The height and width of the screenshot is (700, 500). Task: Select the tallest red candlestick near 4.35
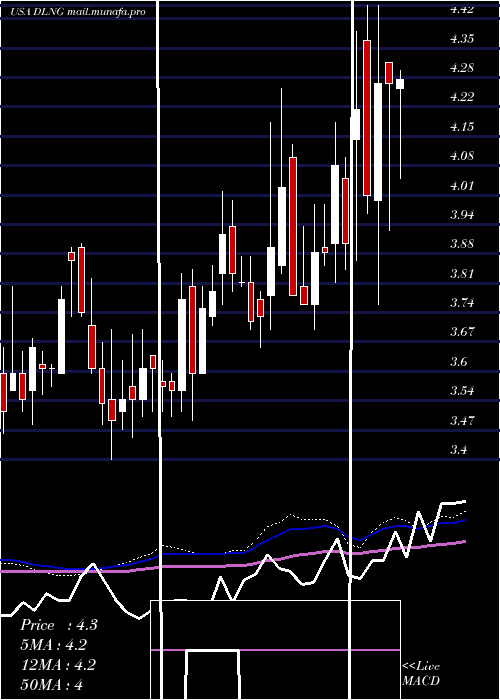coord(367,118)
